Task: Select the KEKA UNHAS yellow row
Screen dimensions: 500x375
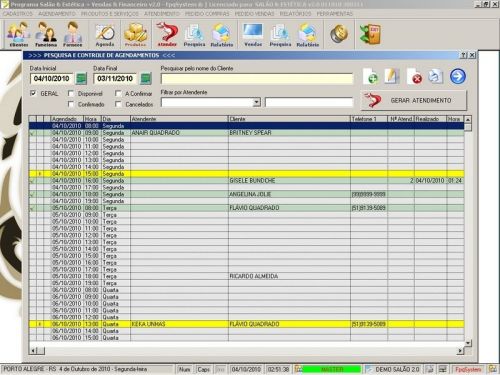Action: tap(246, 324)
